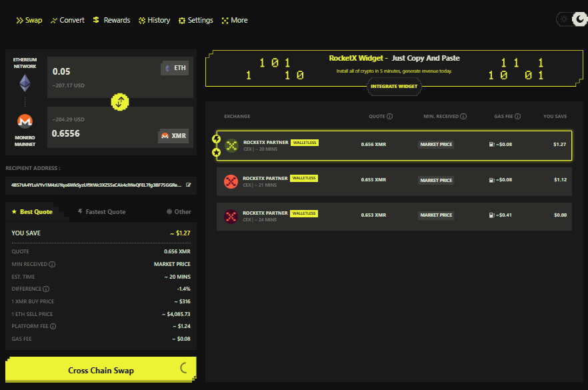Click the Platform Fee info icon
This screenshot has height=390, width=588.
click(x=53, y=327)
